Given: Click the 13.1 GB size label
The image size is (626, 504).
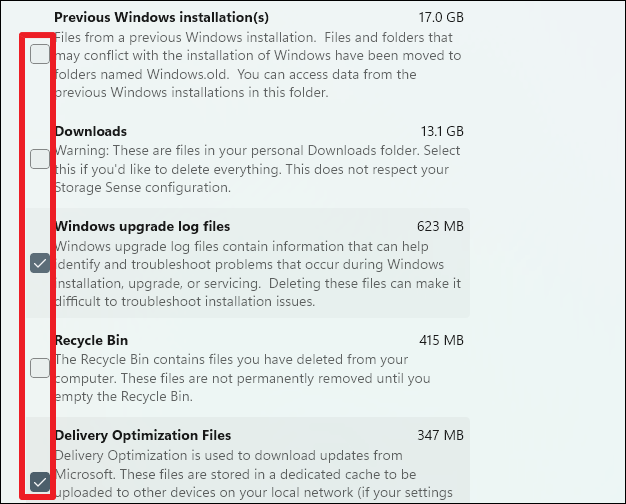Looking at the screenshot, I should click(x=442, y=131).
